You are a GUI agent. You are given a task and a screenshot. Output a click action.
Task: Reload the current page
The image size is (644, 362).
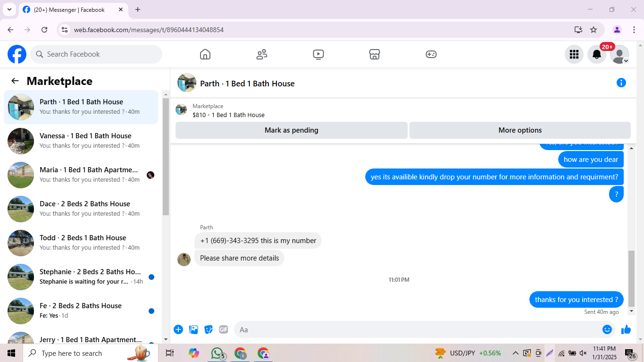[44, 30]
